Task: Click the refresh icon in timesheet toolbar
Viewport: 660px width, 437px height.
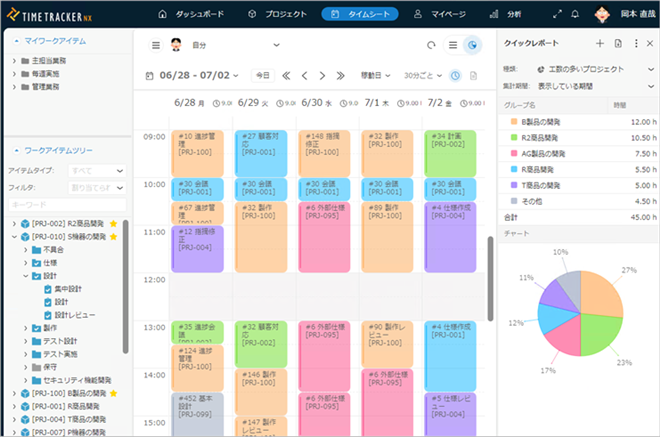Action: click(x=431, y=45)
